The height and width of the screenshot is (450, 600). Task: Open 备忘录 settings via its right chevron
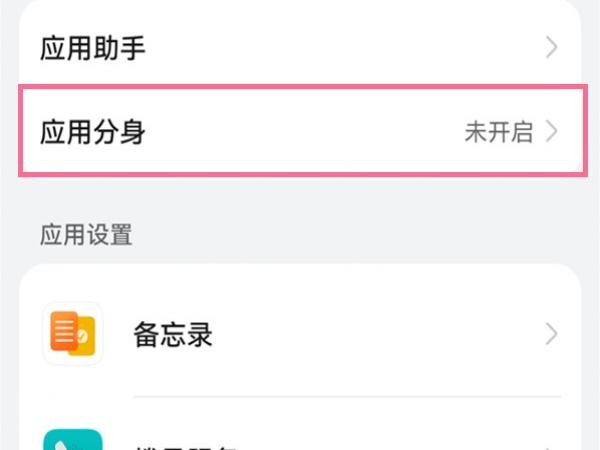point(551,334)
